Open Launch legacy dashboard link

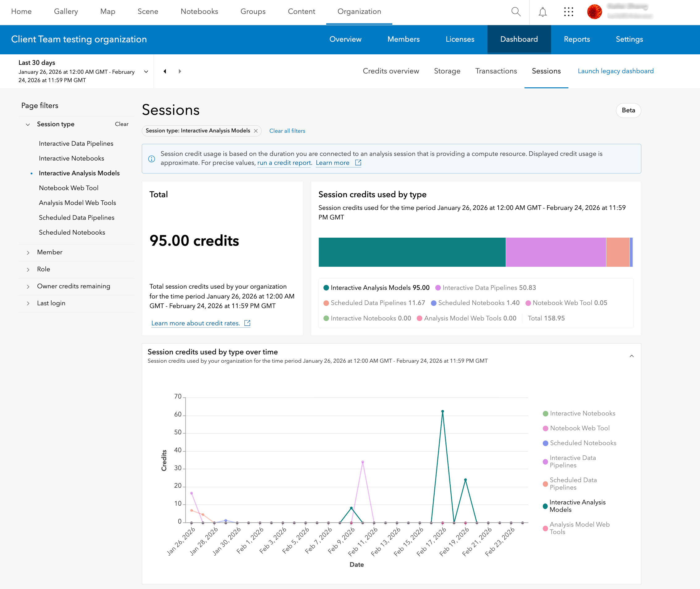tap(615, 71)
